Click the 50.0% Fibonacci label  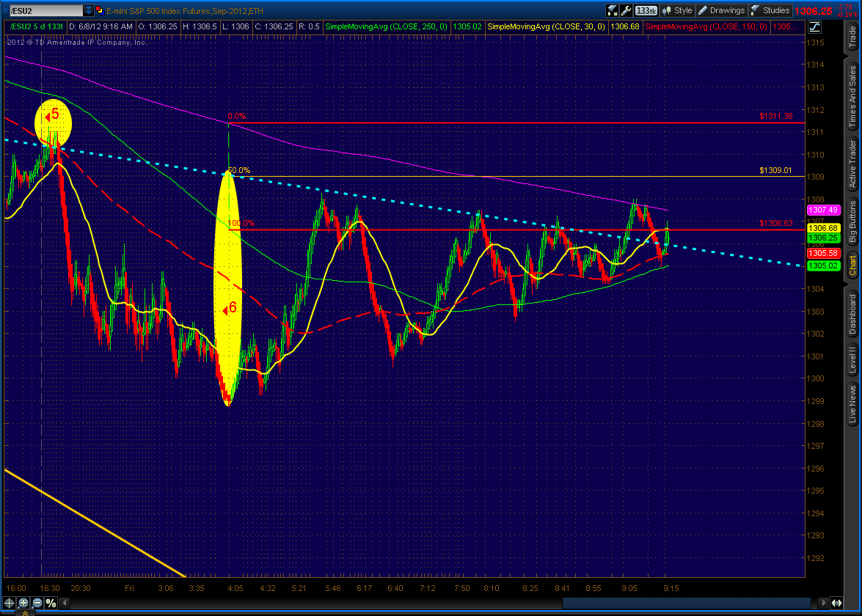pyautogui.click(x=239, y=170)
